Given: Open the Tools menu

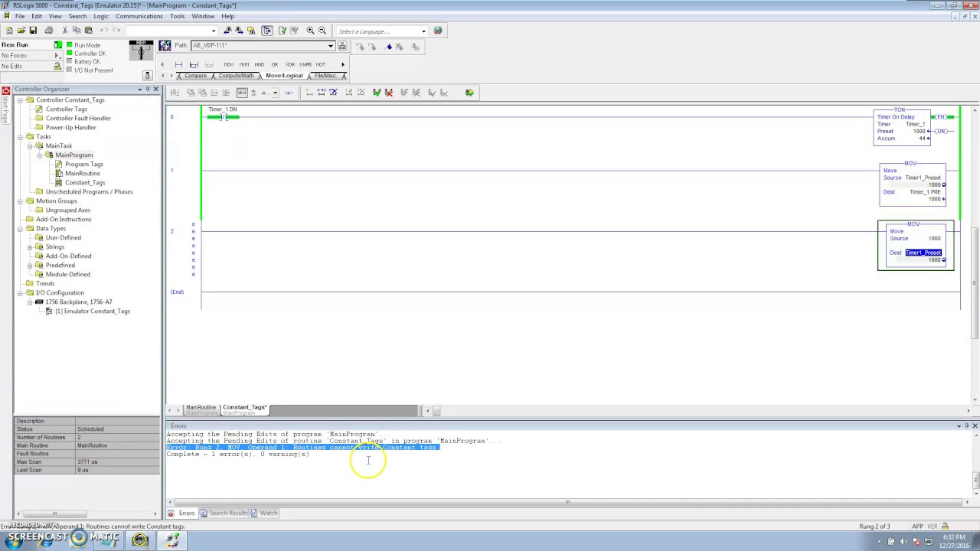Looking at the screenshot, I should tap(177, 16).
